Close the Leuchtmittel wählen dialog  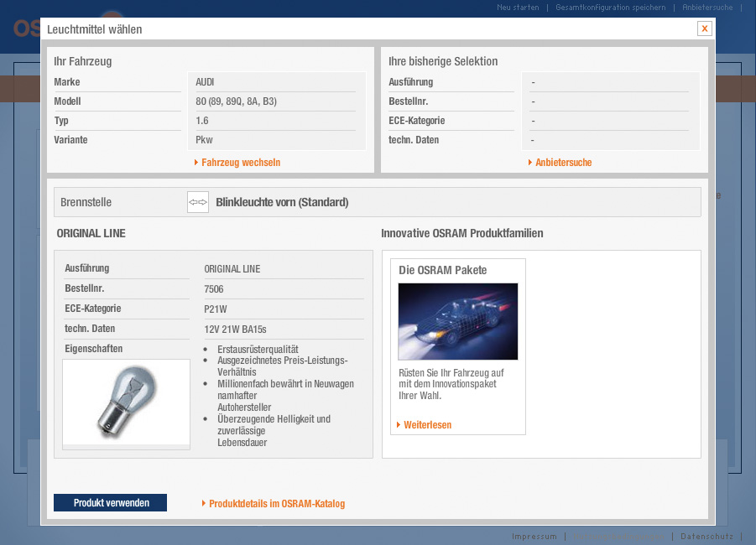point(705,29)
